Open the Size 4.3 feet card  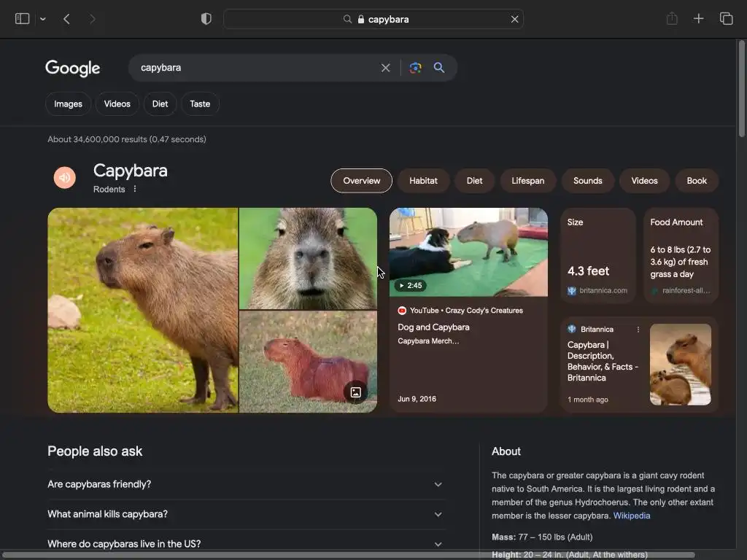pos(598,256)
